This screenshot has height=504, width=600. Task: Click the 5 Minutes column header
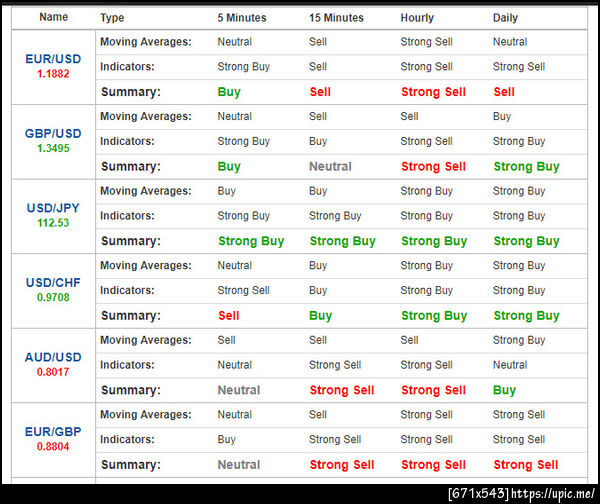click(x=242, y=18)
